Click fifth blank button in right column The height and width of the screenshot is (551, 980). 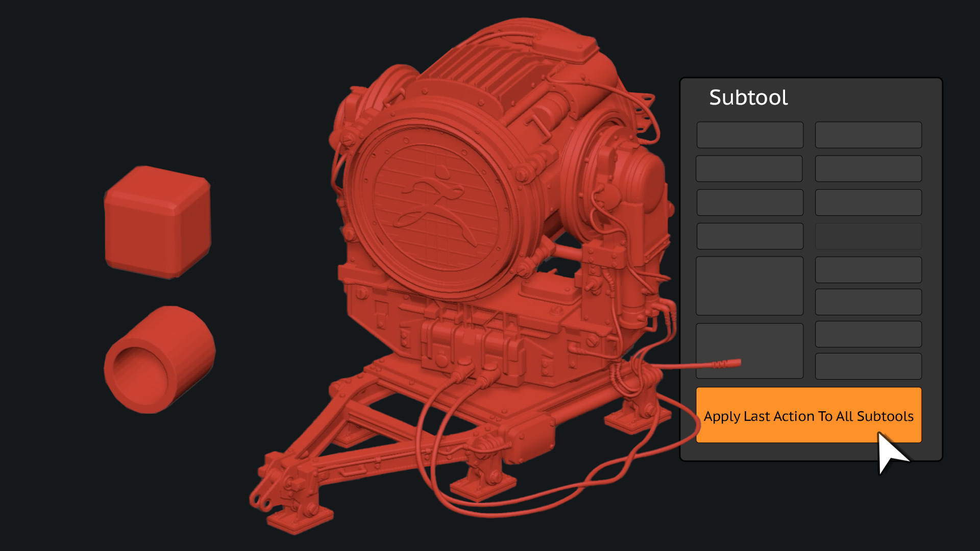(868, 269)
